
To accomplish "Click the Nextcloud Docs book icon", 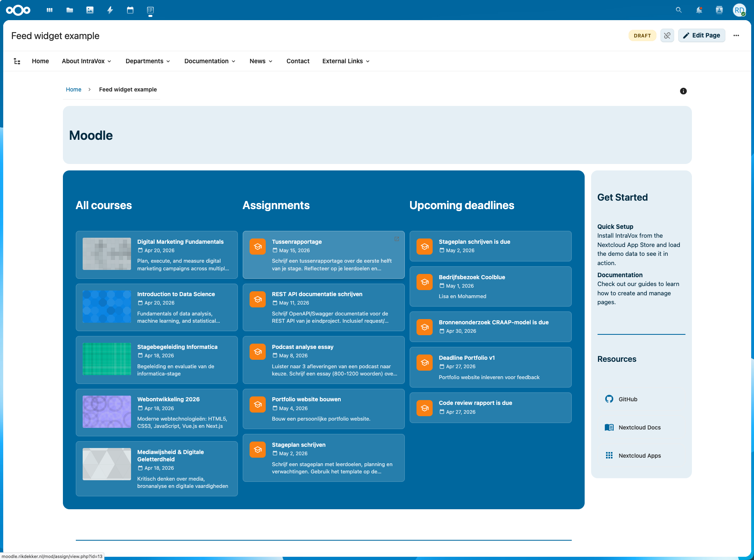I will click(609, 427).
